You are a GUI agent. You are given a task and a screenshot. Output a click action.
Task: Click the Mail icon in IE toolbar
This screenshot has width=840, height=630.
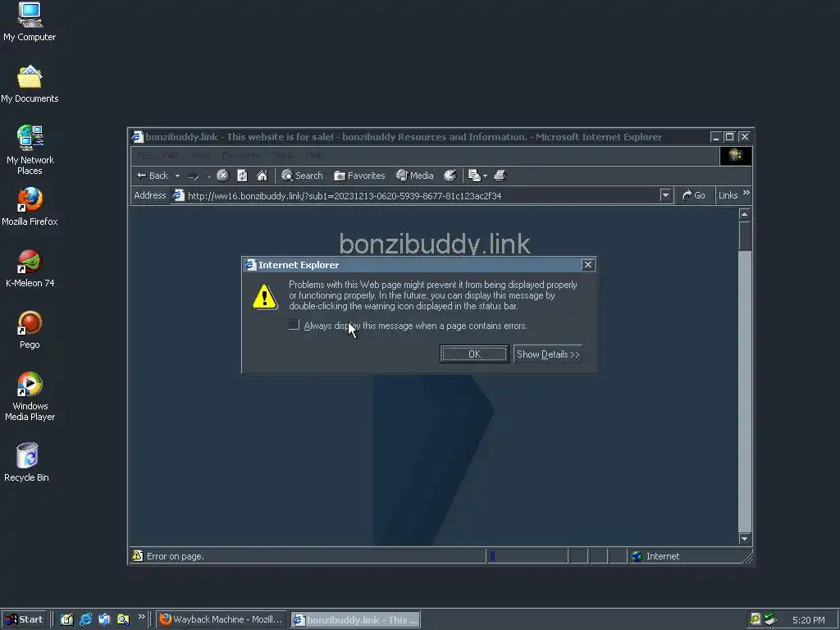[474, 176]
